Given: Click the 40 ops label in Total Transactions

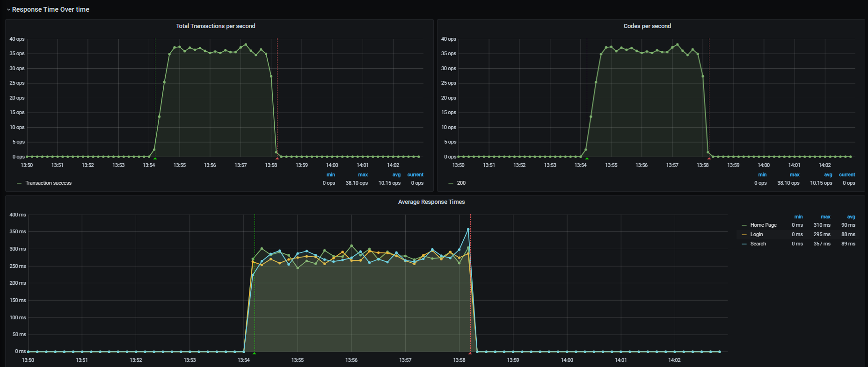Looking at the screenshot, I should pyautogui.click(x=17, y=39).
